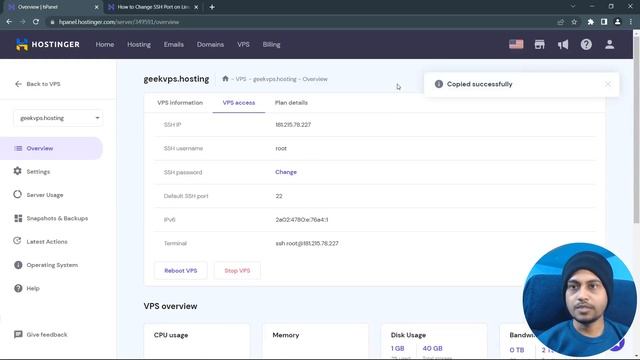Switch to the How to Change SSH Port browser tab
640x360 pixels.
point(153,7)
